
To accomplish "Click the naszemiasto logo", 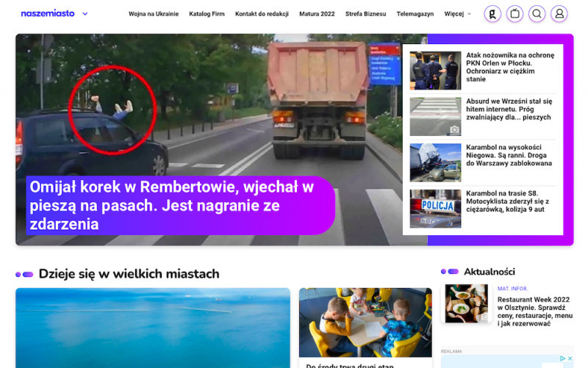I will tap(47, 14).
